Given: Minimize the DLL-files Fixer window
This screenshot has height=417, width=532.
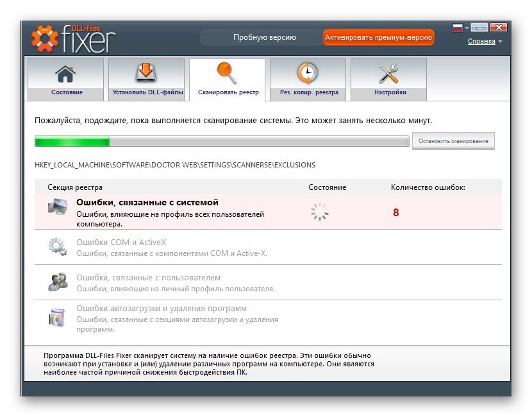Looking at the screenshot, I should coord(479,28).
